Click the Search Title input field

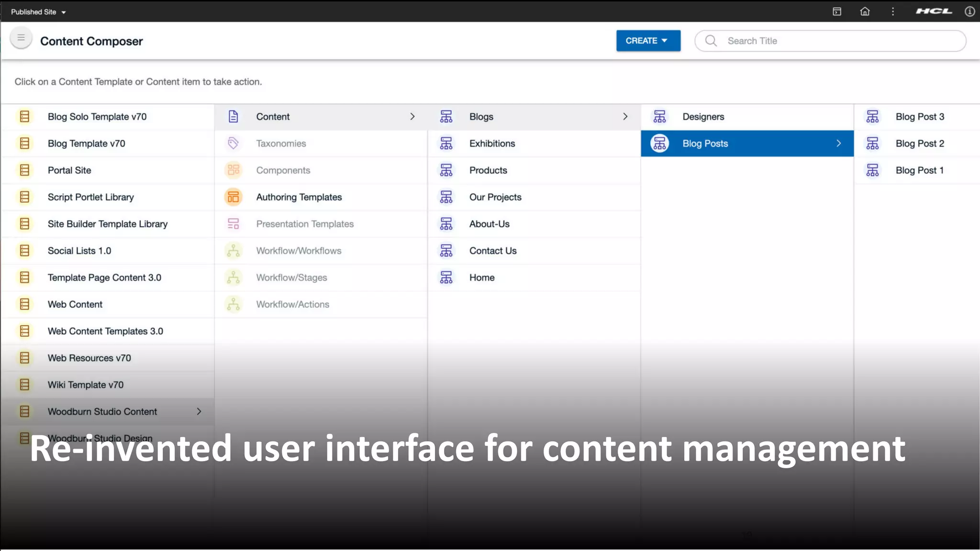[830, 41]
